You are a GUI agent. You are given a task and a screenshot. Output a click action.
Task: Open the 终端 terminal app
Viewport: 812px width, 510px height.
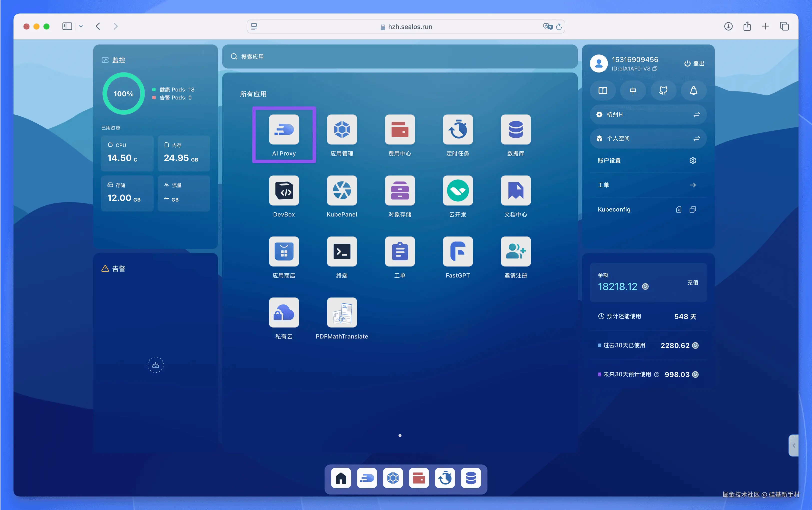[x=342, y=252]
